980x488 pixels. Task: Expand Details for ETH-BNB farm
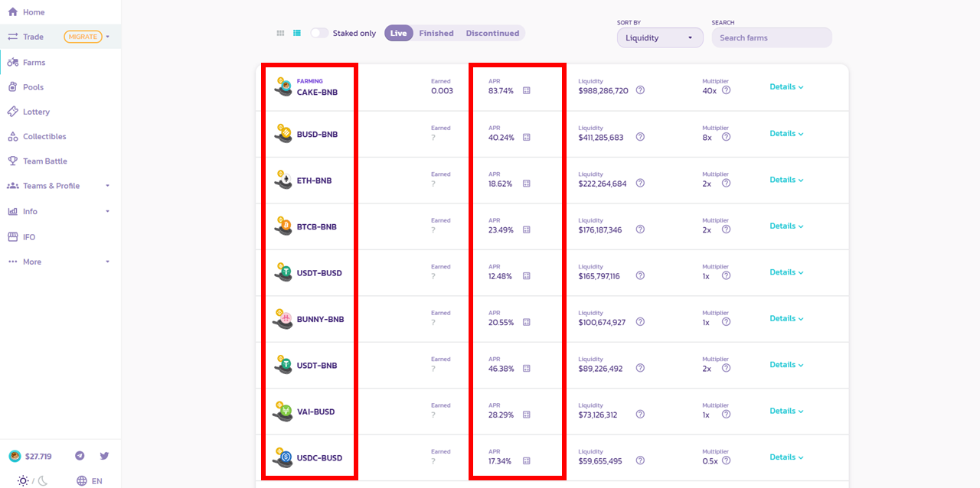coord(786,180)
